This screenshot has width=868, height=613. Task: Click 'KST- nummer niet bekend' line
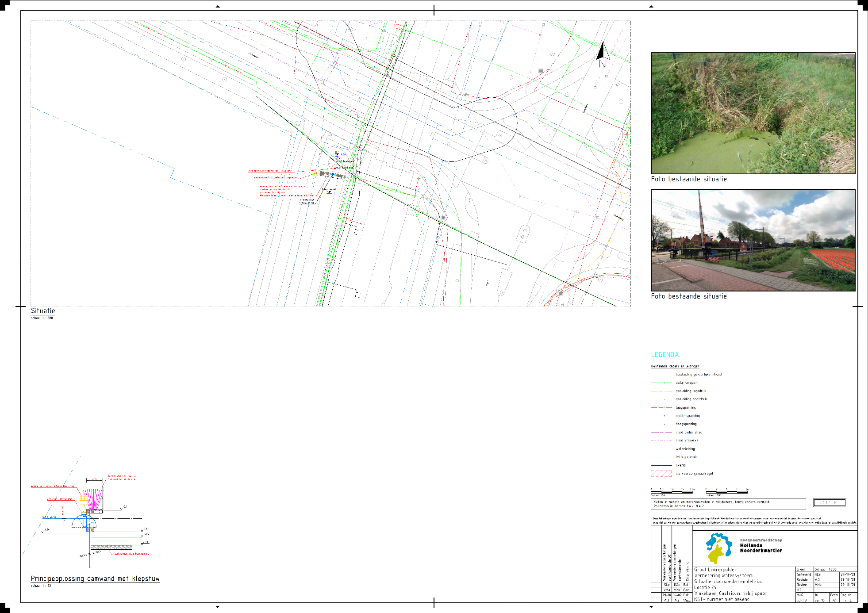722,600
